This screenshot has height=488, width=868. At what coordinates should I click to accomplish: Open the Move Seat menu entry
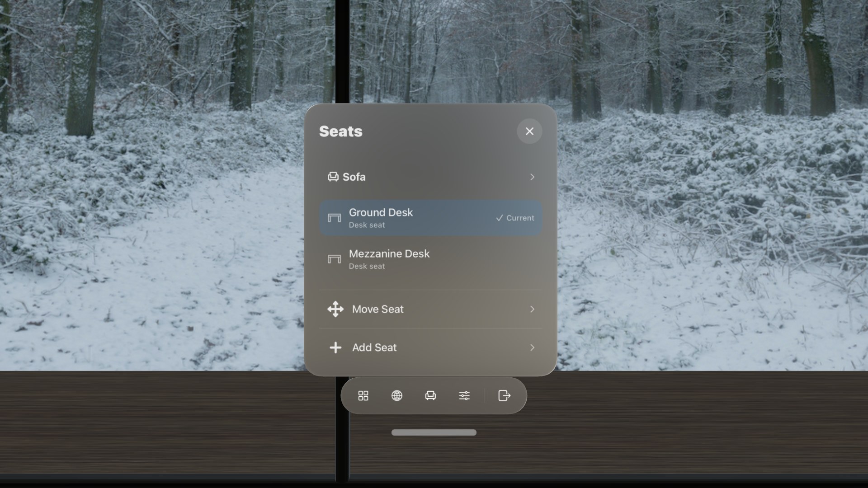point(431,309)
